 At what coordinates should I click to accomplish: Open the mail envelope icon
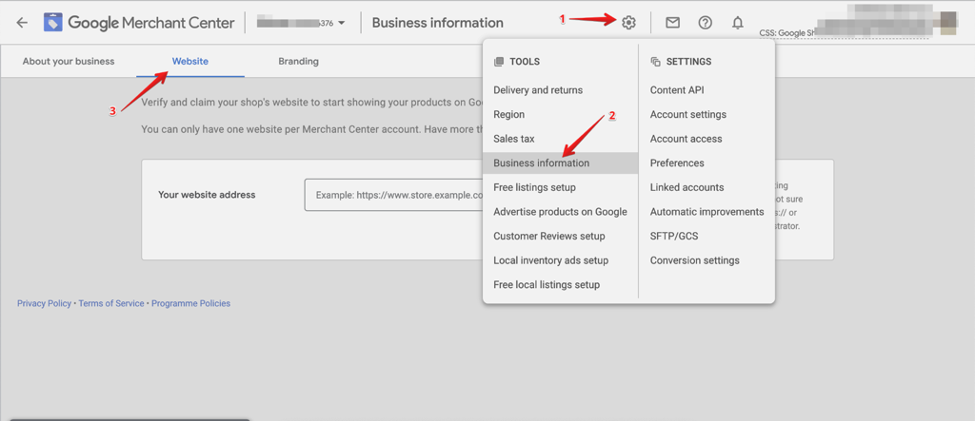tap(672, 22)
